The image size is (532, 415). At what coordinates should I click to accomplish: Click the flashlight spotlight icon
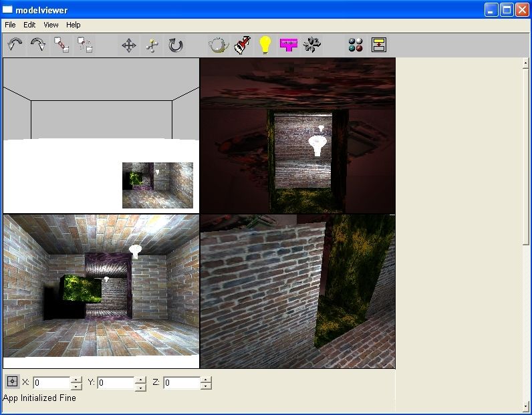click(x=242, y=45)
